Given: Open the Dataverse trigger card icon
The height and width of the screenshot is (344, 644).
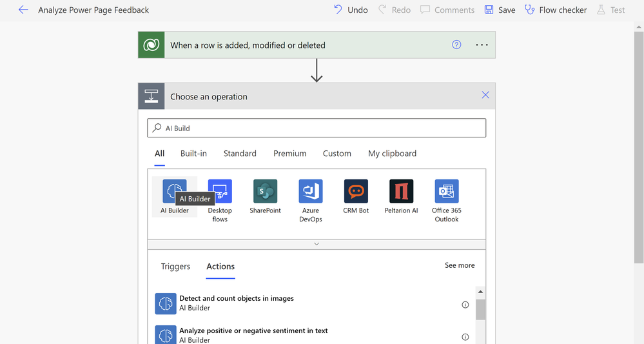Looking at the screenshot, I should (x=151, y=45).
